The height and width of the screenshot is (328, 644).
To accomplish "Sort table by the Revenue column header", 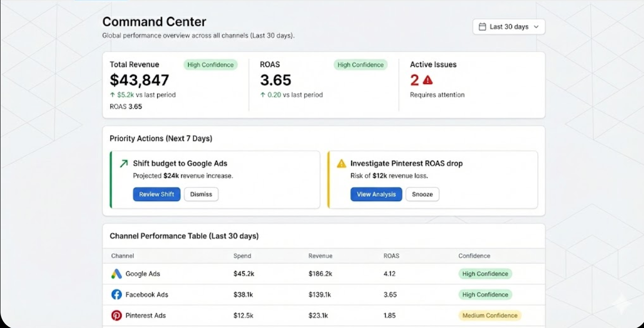I will pyautogui.click(x=321, y=256).
